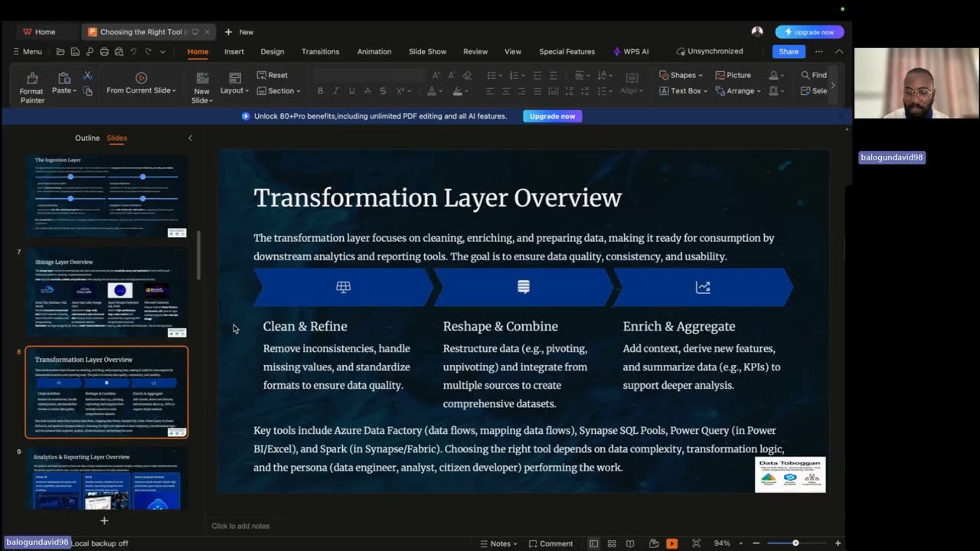980x551 pixels.
Task: Click add new slide plus below thumbnails
Action: [104, 520]
